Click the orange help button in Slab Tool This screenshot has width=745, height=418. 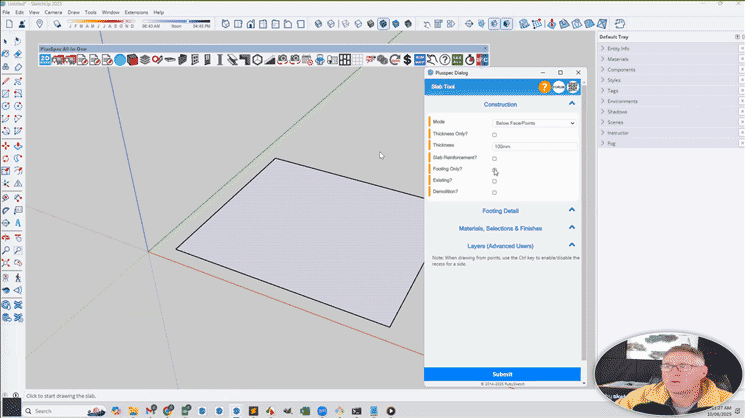point(544,87)
